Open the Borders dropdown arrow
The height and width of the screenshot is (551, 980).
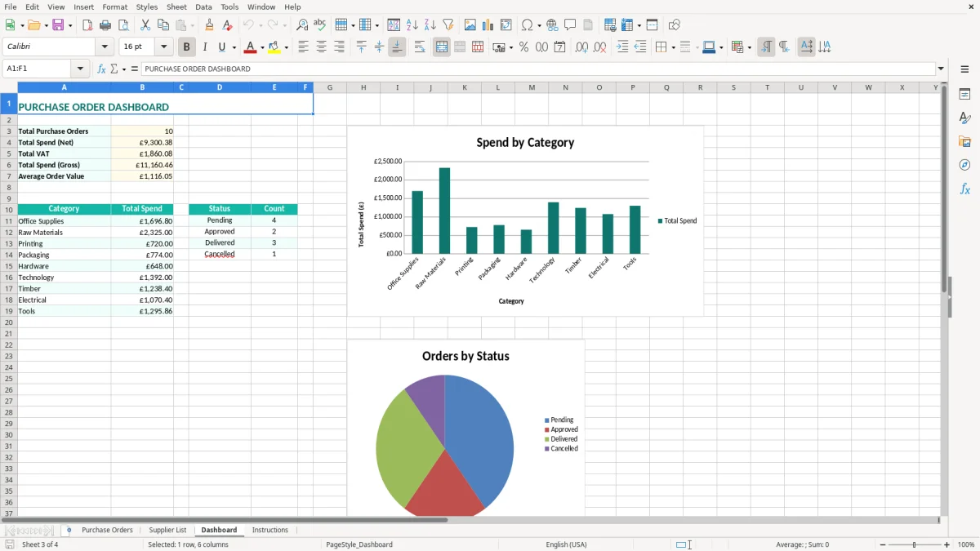[673, 47]
